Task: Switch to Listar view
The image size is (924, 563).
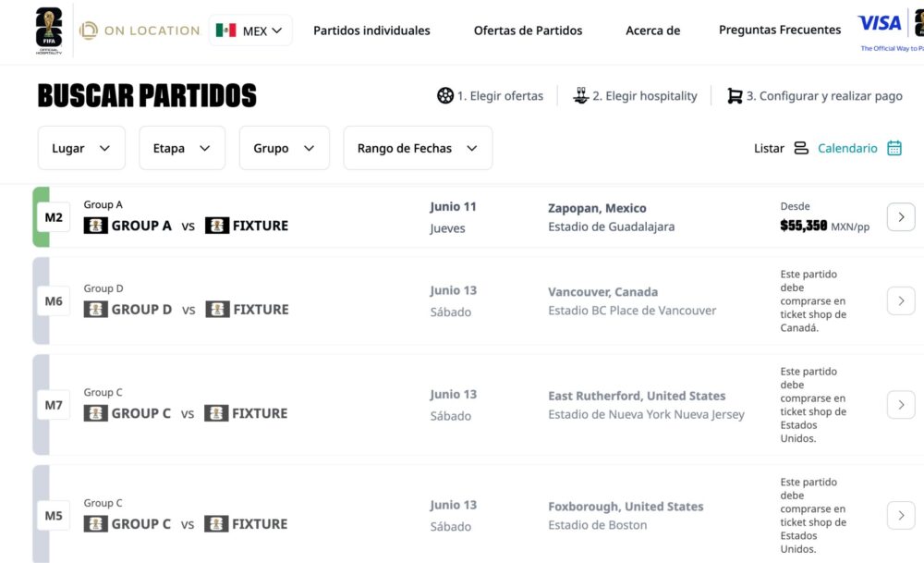Action: click(x=769, y=148)
